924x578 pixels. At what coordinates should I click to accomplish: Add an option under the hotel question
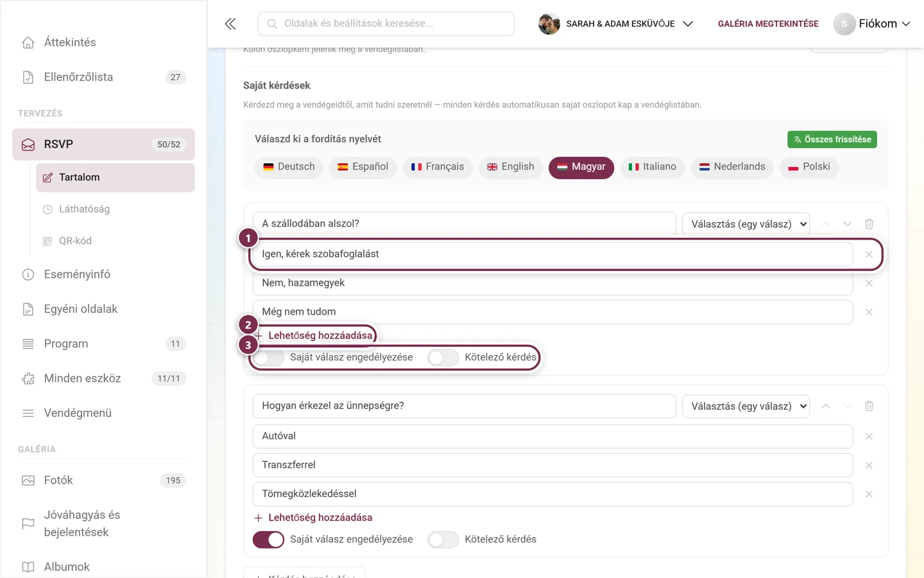[313, 335]
